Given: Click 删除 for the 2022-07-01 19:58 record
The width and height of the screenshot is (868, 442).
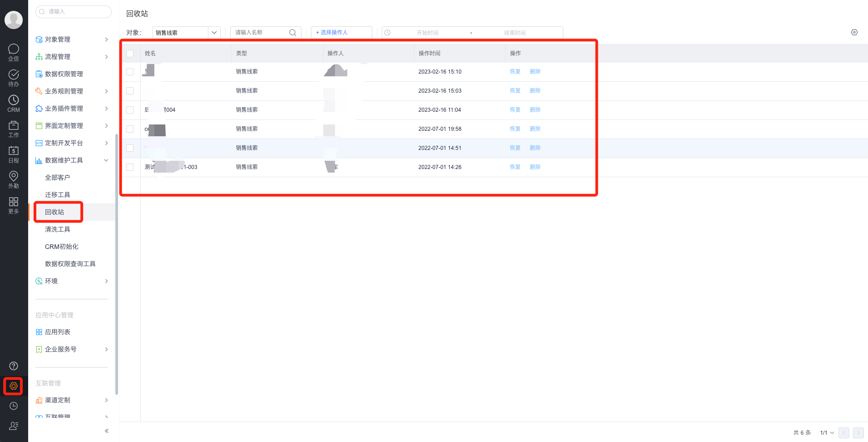Looking at the screenshot, I should coord(535,129).
